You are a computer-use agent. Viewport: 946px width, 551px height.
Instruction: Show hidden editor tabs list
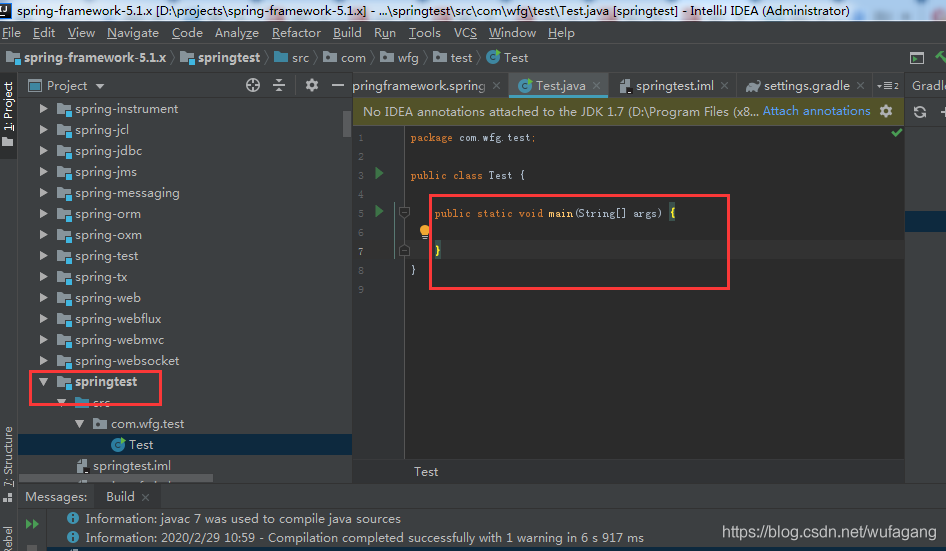(887, 86)
